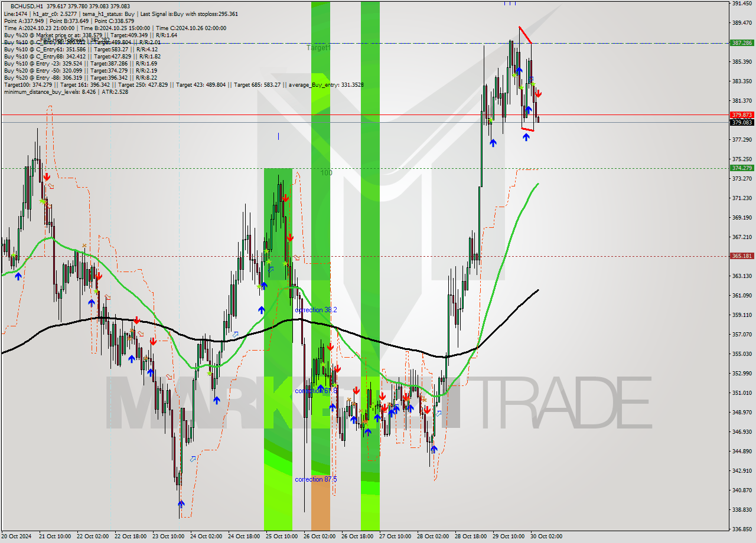Click the '21 Oct 10:00' time label
This screenshot has height=543, width=756.
(54, 537)
